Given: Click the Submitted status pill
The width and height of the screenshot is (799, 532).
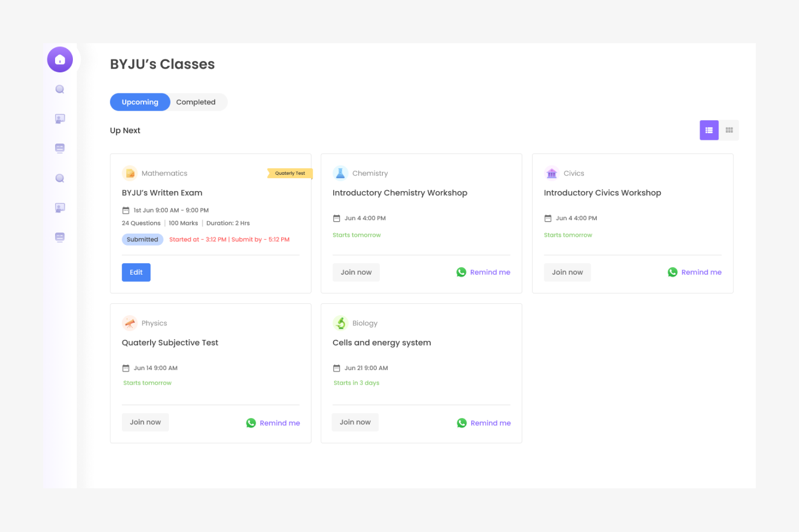Looking at the screenshot, I should coord(143,240).
